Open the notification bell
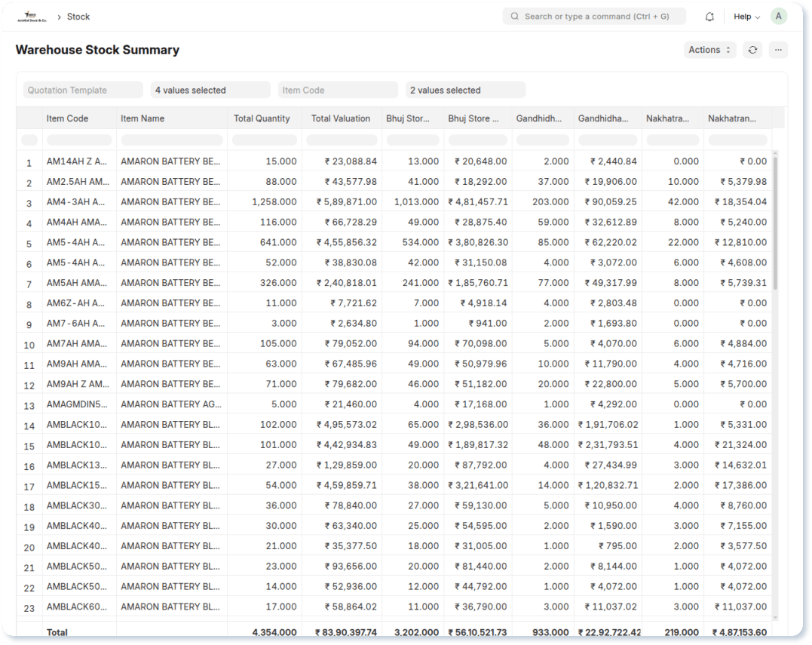The width and height of the screenshot is (812, 645). [709, 16]
